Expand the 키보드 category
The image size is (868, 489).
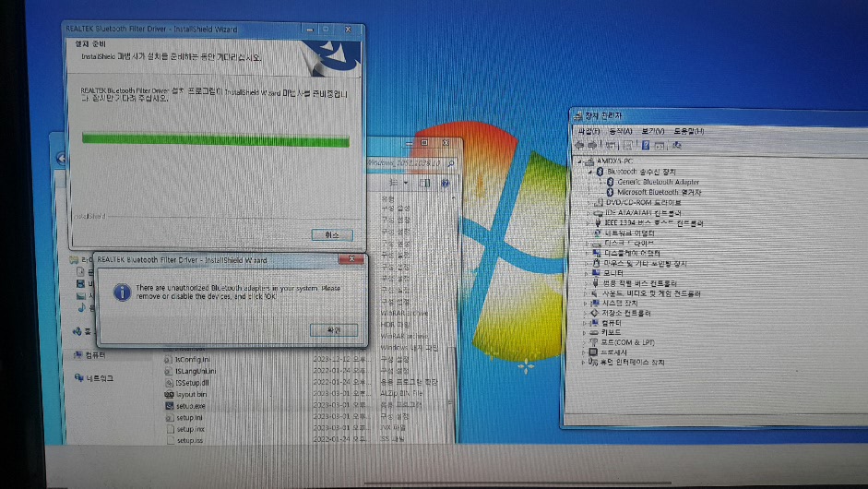(x=585, y=332)
